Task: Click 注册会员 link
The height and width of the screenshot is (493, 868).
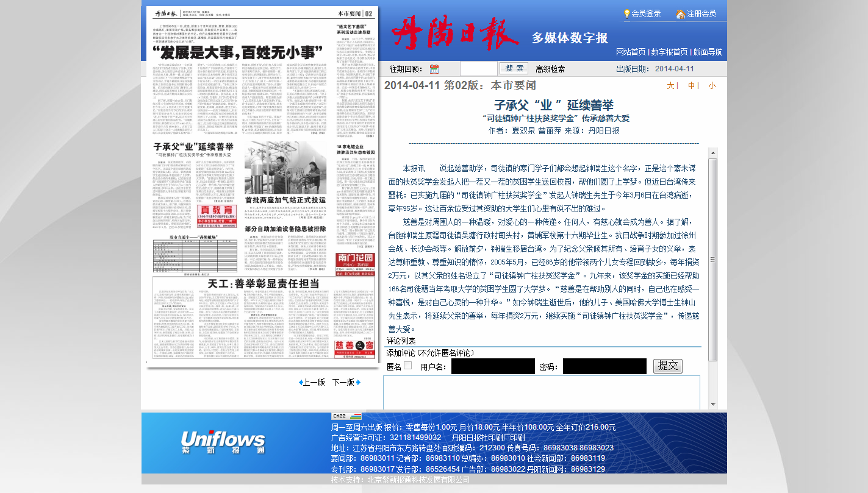Action: coord(701,13)
